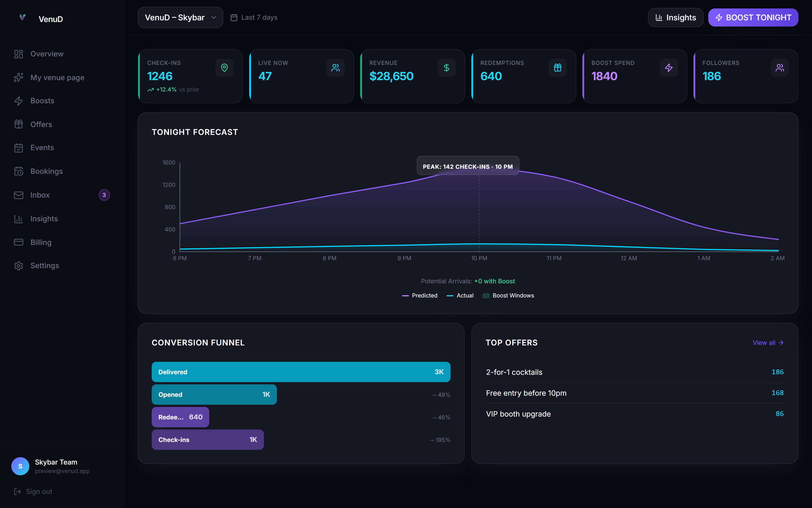Click the Inbox unread badge showing 3
The width and height of the screenshot is (812, 508).
tap(104, 195)
